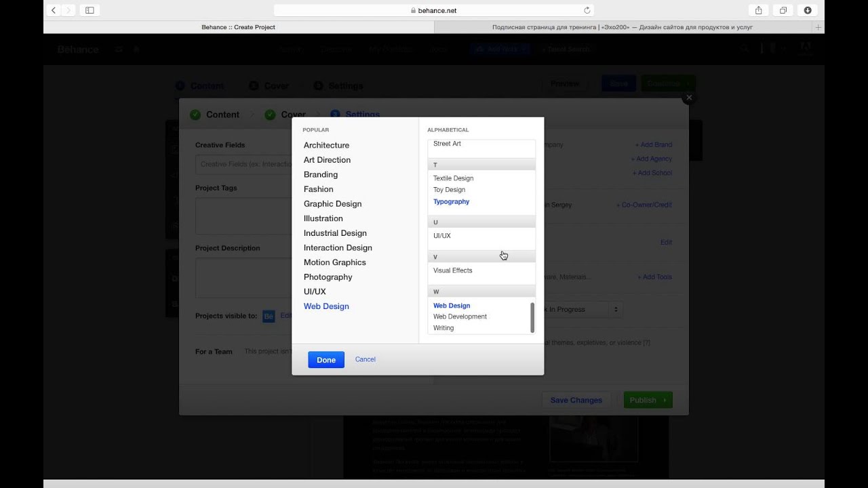The height and width of the screenshot is (488, 868).
Task: Close the settings overlay with the X button
Action: coord(689,98)
